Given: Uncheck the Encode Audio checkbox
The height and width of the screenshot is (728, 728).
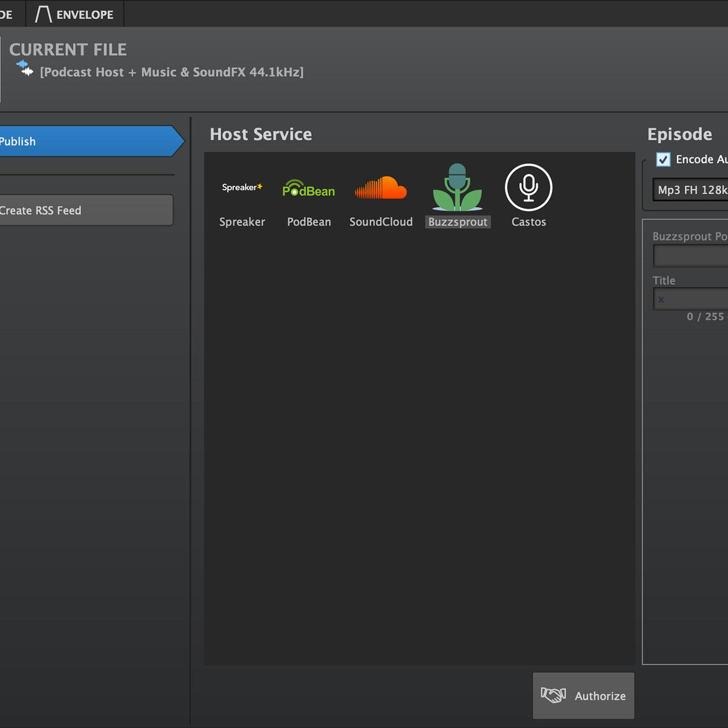Looking at the screenshot, I should coord(663,160).
